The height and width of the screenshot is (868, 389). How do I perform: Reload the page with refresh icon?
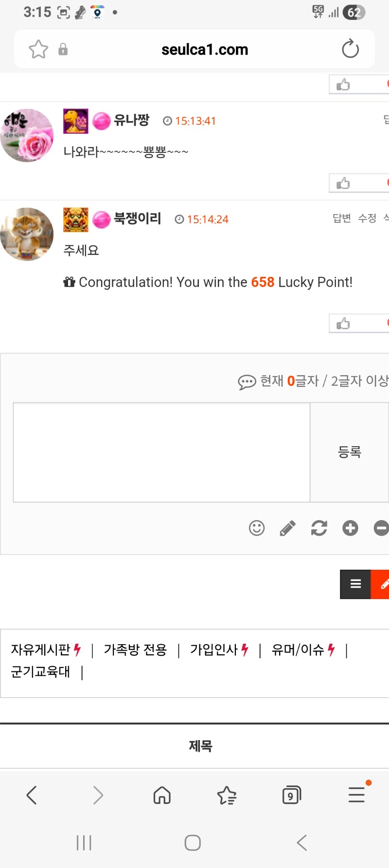coord(350,49)
